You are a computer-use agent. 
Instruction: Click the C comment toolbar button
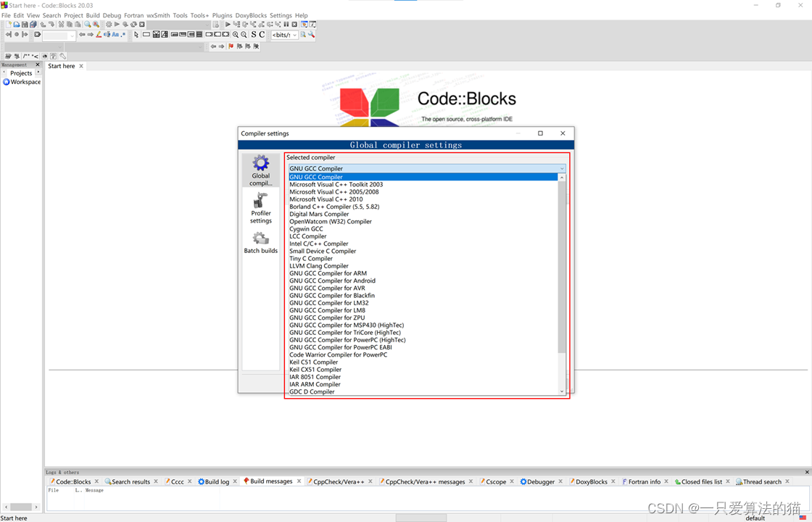coord(262,35)
